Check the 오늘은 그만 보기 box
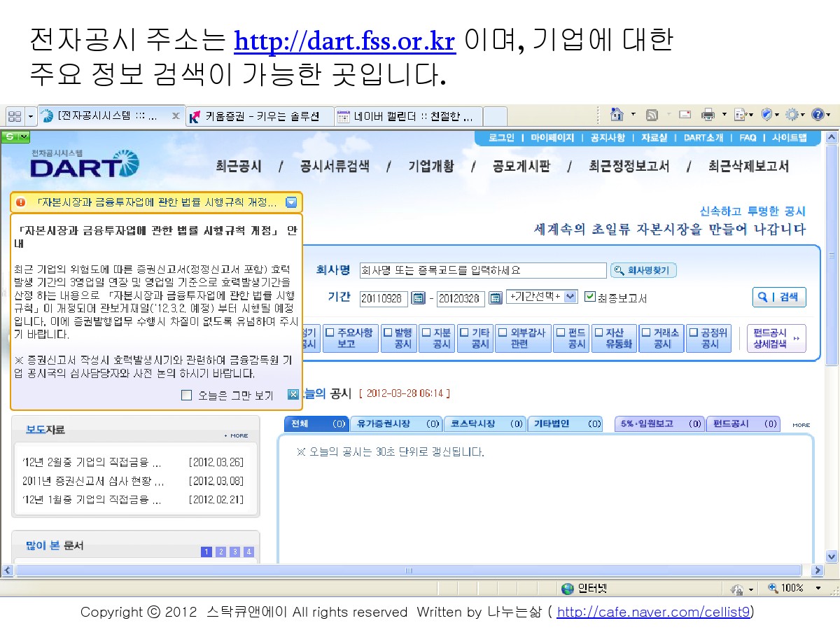 tap(186, 395)
